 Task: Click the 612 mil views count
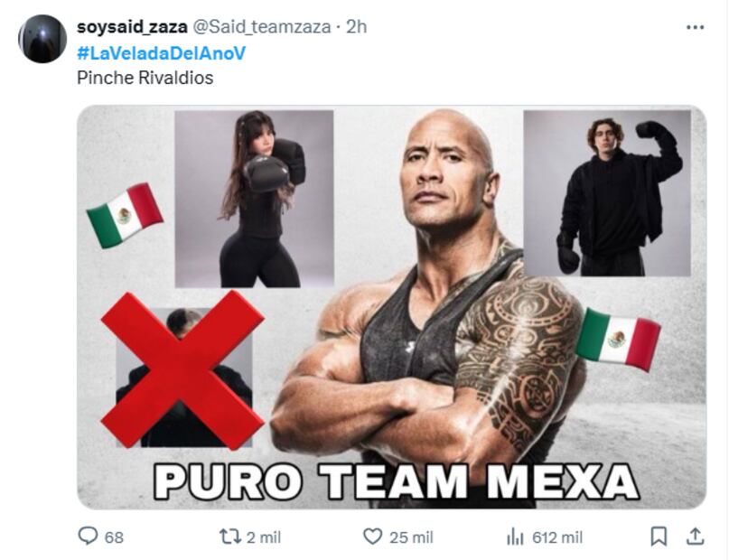point(557,537)
